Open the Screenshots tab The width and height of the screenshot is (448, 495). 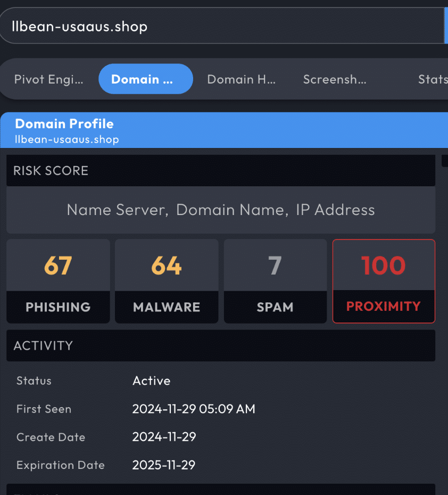335,79
